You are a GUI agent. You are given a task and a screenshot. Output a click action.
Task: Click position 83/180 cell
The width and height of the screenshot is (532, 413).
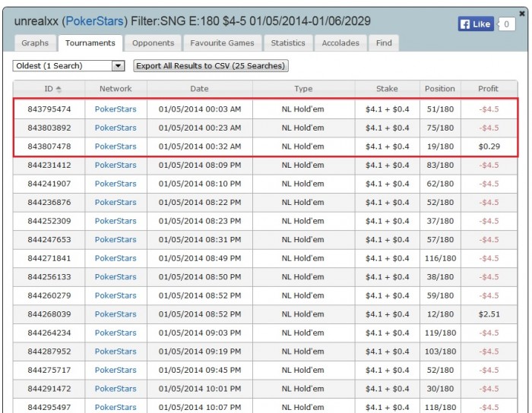(x=440, y=165)
